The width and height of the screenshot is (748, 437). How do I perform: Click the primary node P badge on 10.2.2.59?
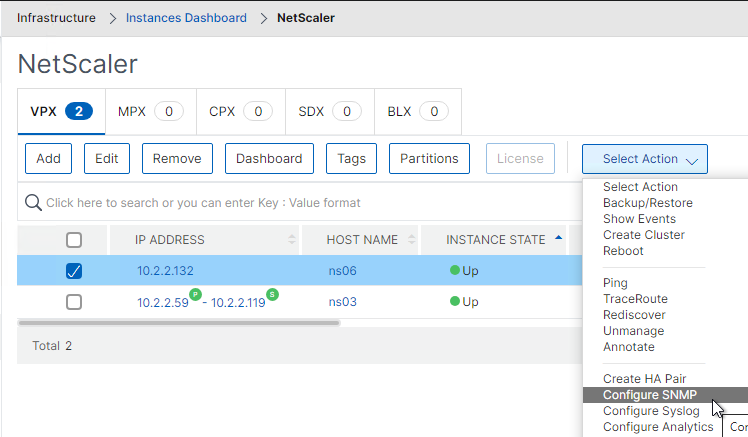point(196,294)
